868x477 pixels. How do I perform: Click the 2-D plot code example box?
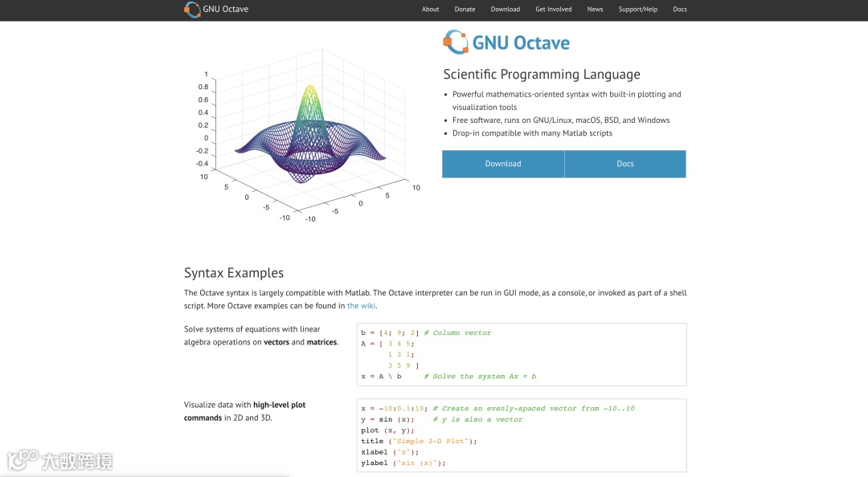pos(522,435)
